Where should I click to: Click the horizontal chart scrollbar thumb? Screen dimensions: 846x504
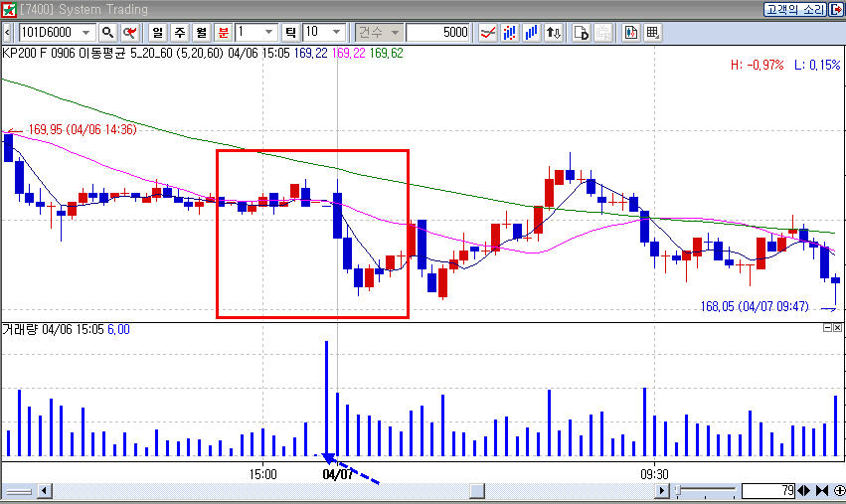tap(477, 491)
